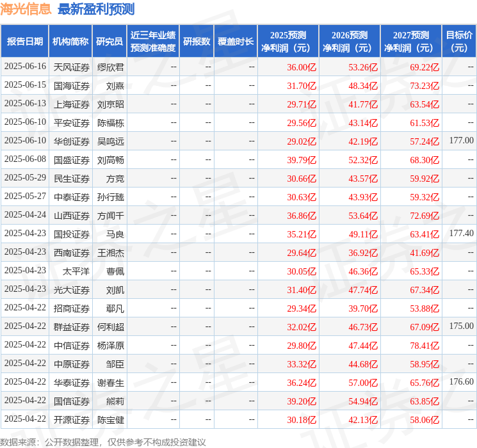Click the 72.69亿 forecast value
The height and width of the screenshot is (448, 477).
click(x=424, y=216)
